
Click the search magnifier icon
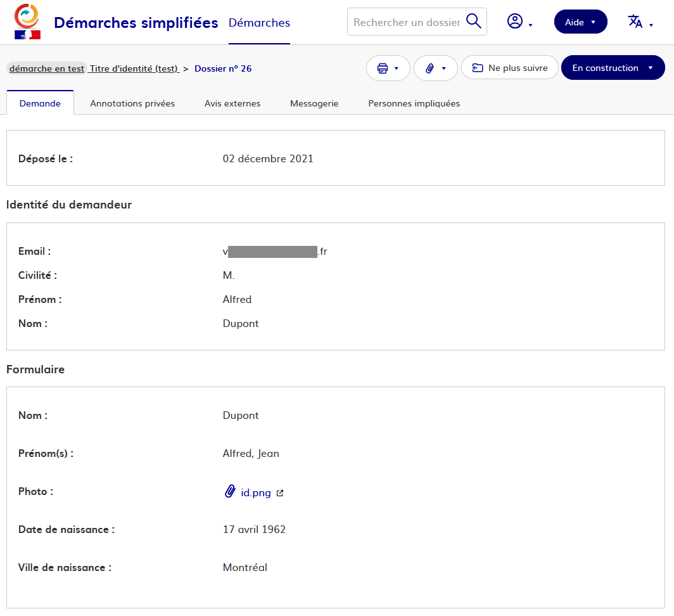(x=473, y=22)
